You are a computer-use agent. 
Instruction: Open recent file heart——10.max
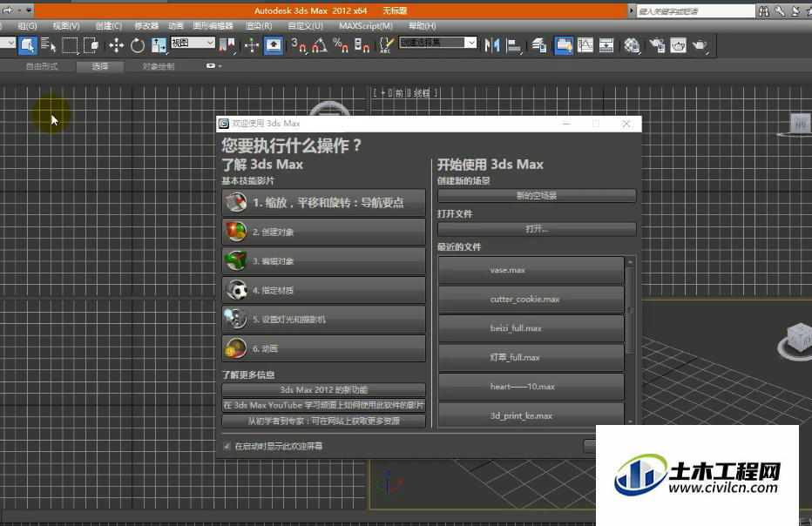click(531, 387)
